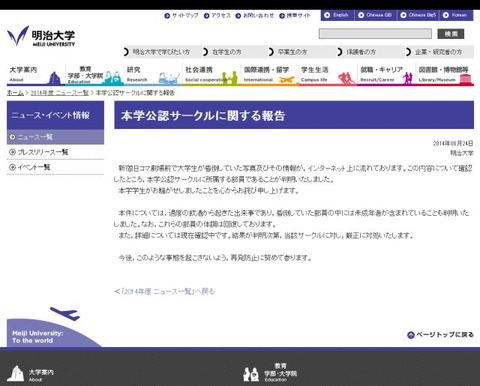Image resolution: width=480 pixels, height=386 pixels.
Task: Open 就職・キャリア Recruit/Career menu
Action: pos(387,75)
